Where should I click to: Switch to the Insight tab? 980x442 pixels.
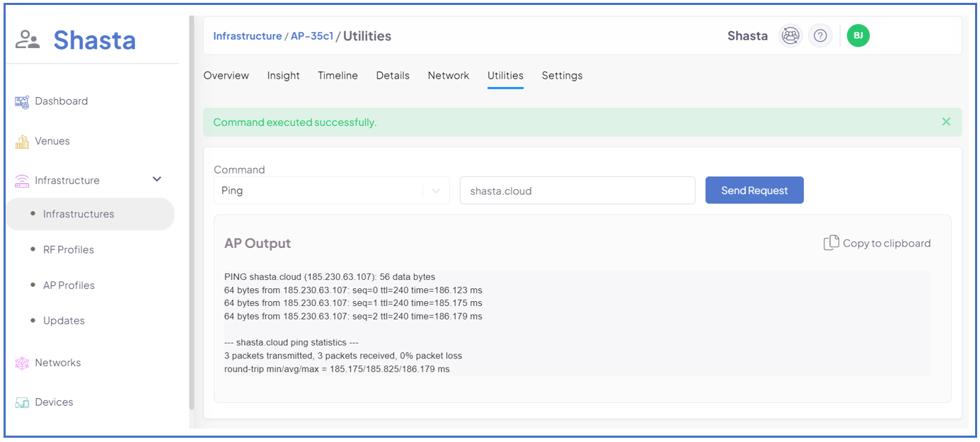[284, 76]
